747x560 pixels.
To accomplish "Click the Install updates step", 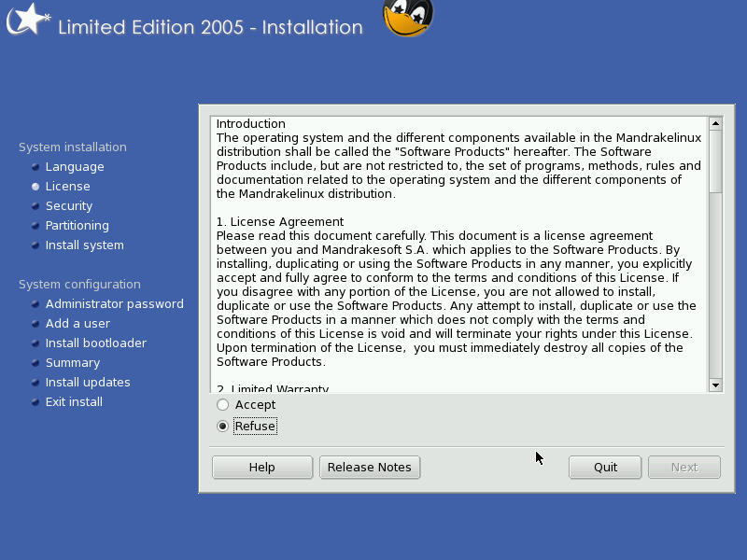I will coord(88,382).
